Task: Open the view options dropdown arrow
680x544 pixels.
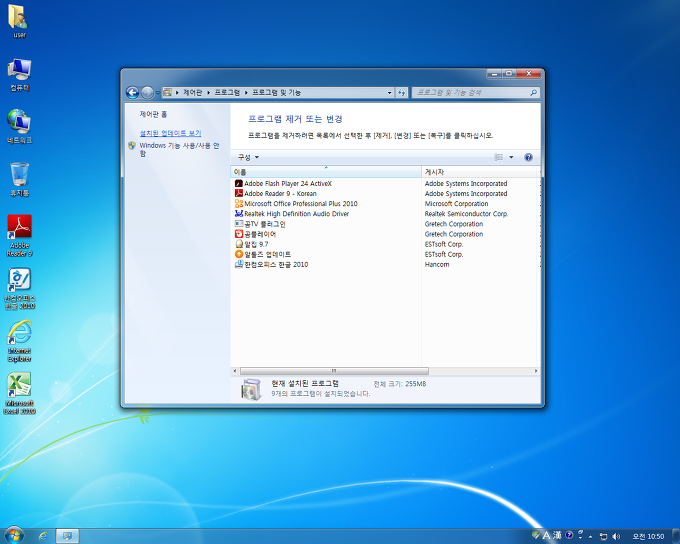Action: pyautogui.click(x=511, y=157)
